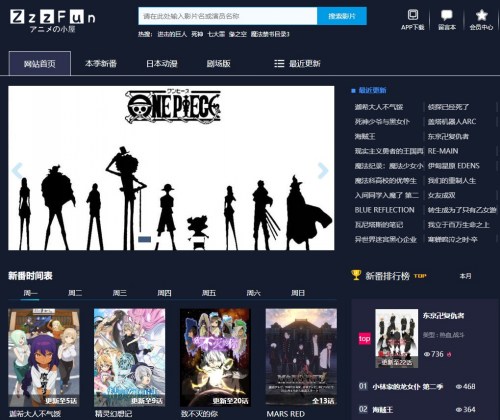The image size is (500, 420).
Task: Open the 会员中心 member center star icon
Action: tap(481, 15)
